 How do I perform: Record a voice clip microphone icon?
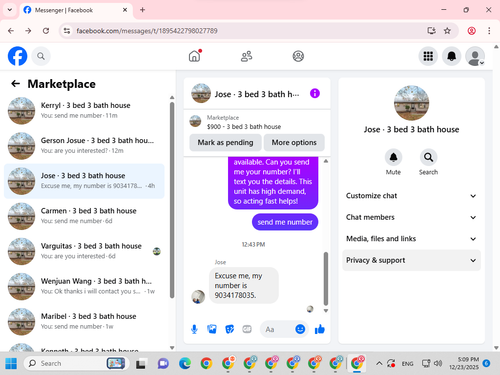pos(194,329)
